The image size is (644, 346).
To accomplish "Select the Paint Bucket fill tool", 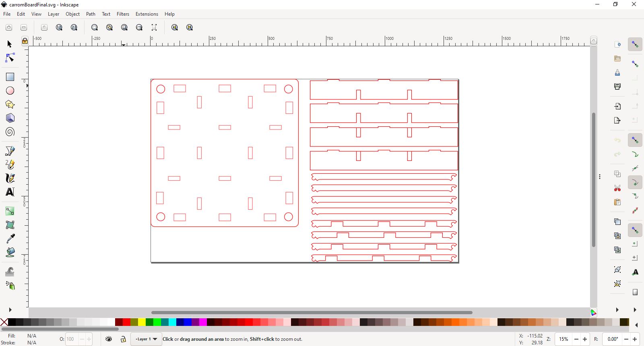I will pos(10,252).
